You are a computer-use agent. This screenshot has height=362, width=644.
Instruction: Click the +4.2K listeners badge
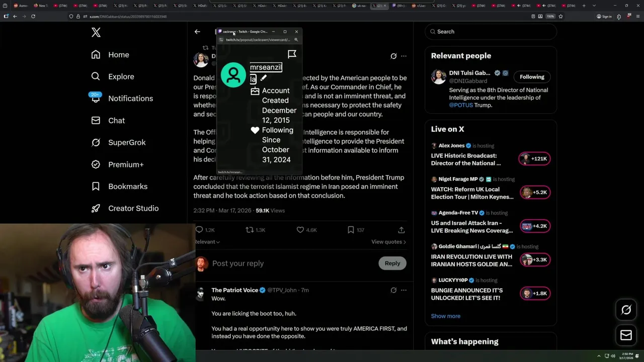pyautogui.click(x=534, y=226)
